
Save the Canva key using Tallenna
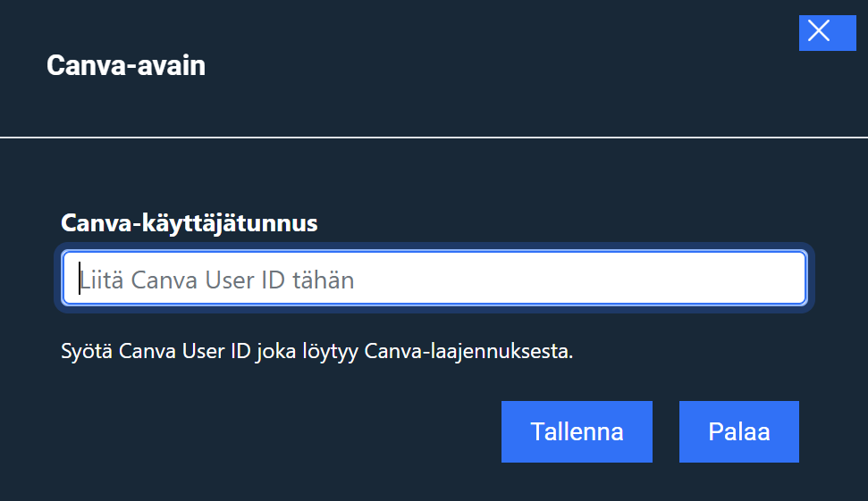(x=577, y=432)
